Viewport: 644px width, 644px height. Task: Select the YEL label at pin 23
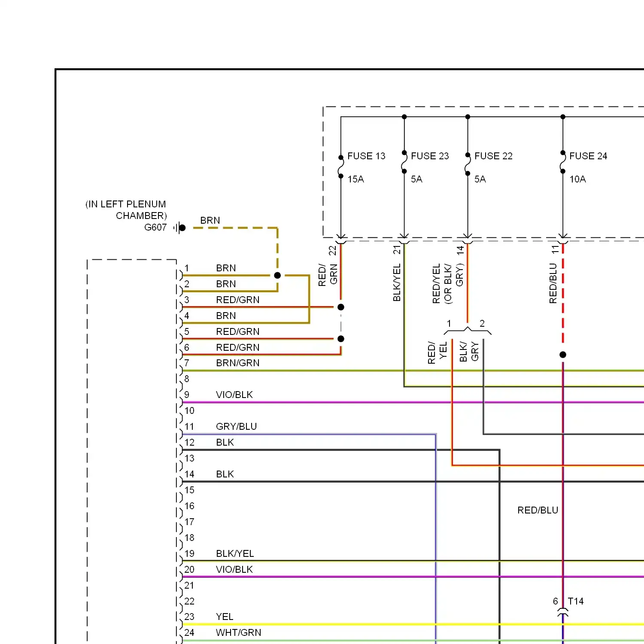point(225,617)
